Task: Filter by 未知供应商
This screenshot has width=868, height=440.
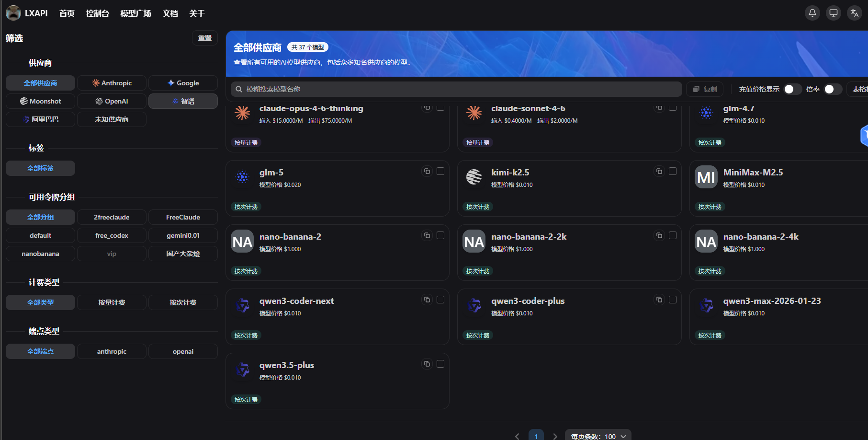Action: tap(112, 119)
